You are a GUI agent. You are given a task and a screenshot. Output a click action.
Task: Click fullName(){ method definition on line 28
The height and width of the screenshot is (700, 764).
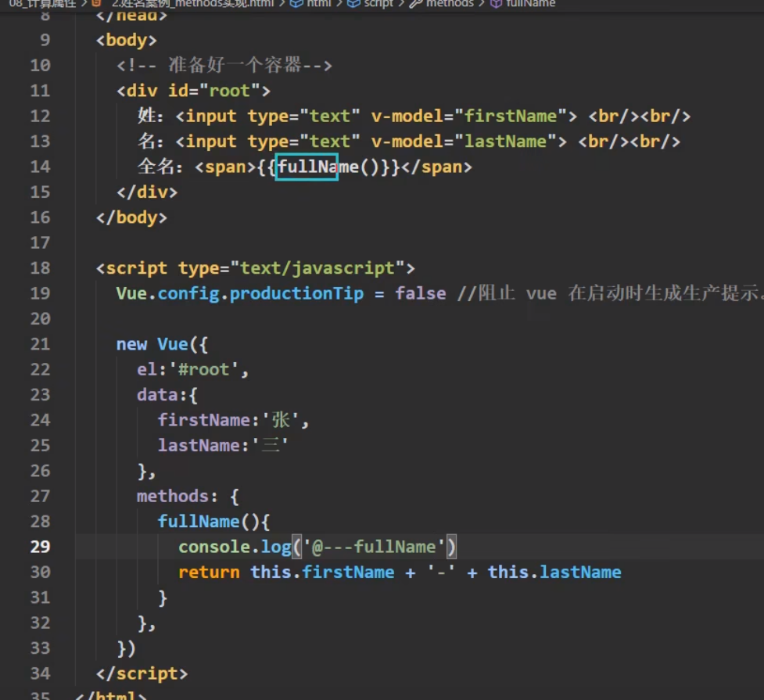click(x=213, y=522)
